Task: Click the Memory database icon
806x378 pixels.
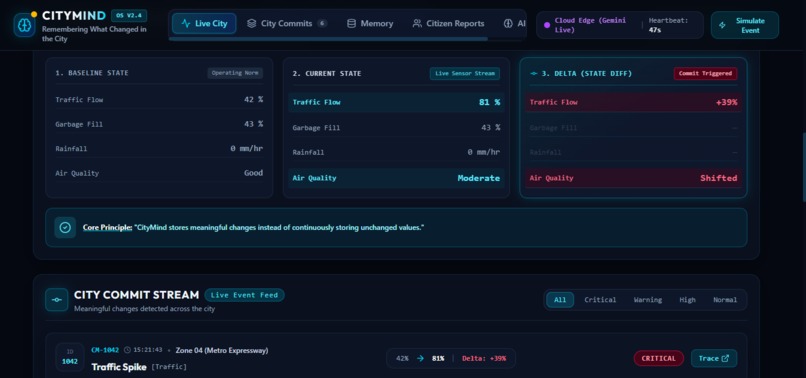Action: click(351, 24)
